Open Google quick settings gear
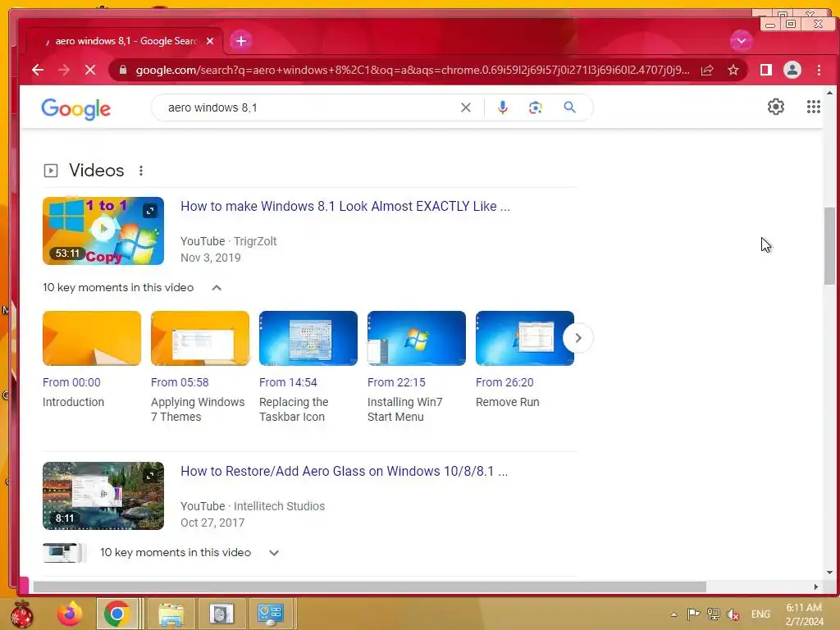Screen dimensions: 840x630 click(x=776, y=107)
